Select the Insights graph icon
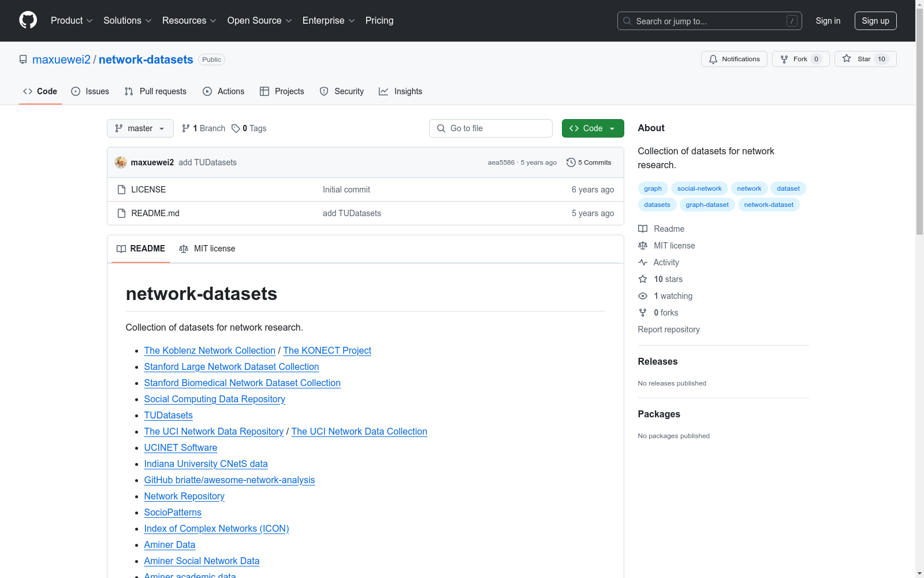Viewport: 924px width, 578px height. coord(383,91)
